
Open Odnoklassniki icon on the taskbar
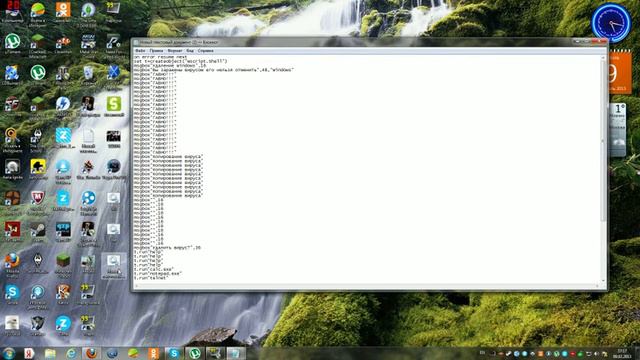(x=153, y=353)
